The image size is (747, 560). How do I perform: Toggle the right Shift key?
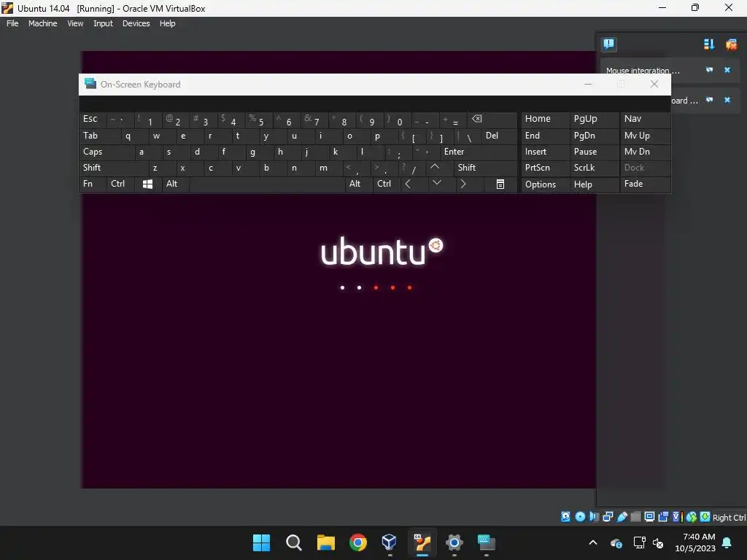(485, 168)
